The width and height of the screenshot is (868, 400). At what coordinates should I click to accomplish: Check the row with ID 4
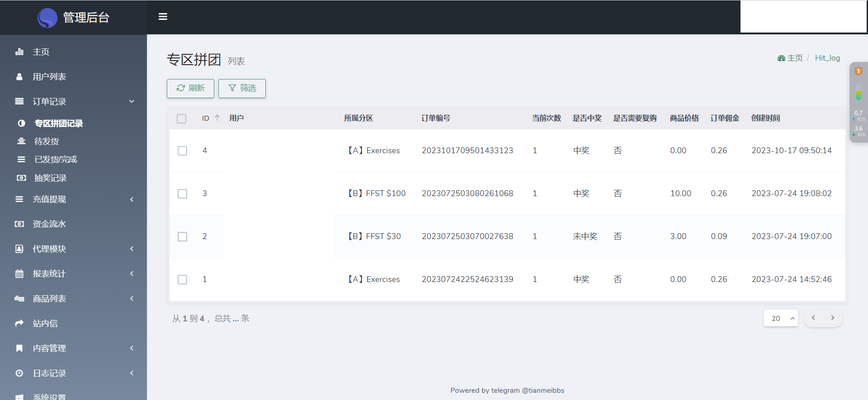tap(183, 151)
